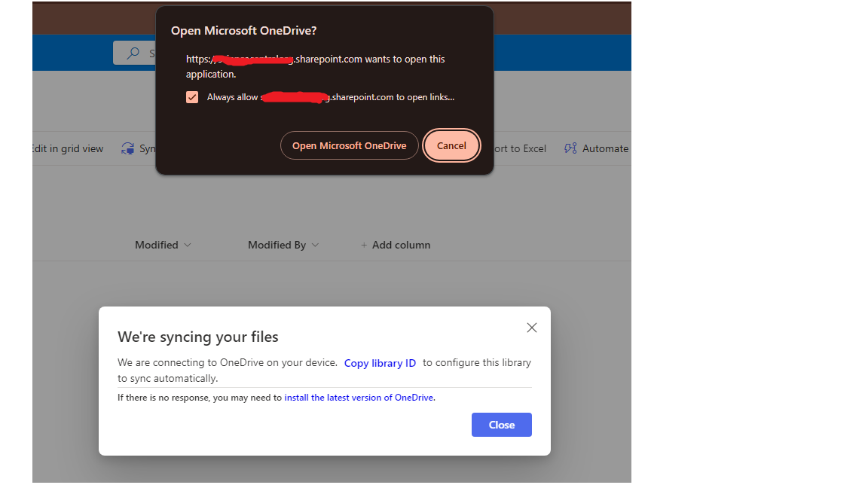Expand the Modified By column chevron
Screen dimensions: 868x488
pos(315,245)
